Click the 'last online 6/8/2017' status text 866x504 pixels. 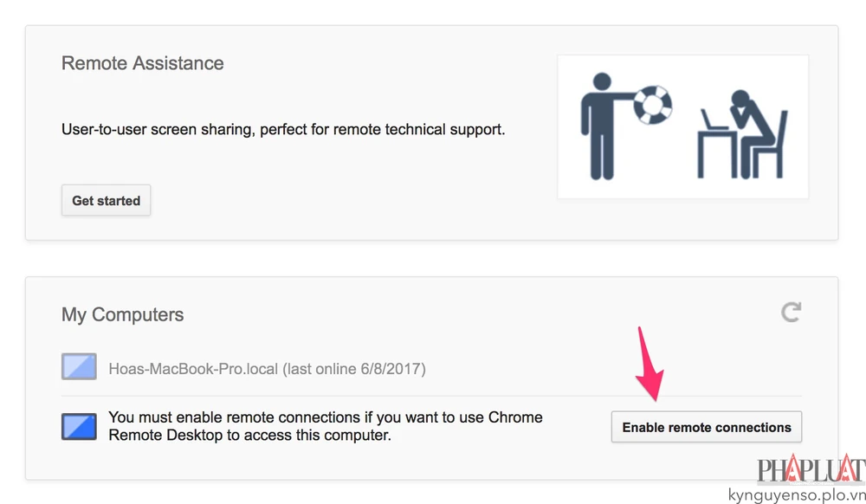pyautogui.click(x=355, y=369)
